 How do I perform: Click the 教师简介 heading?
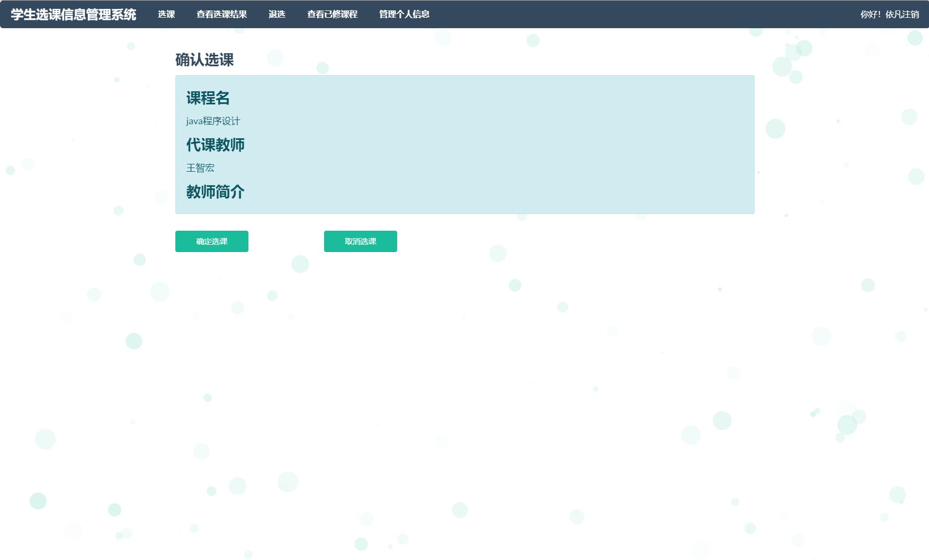tap(215, 192)
